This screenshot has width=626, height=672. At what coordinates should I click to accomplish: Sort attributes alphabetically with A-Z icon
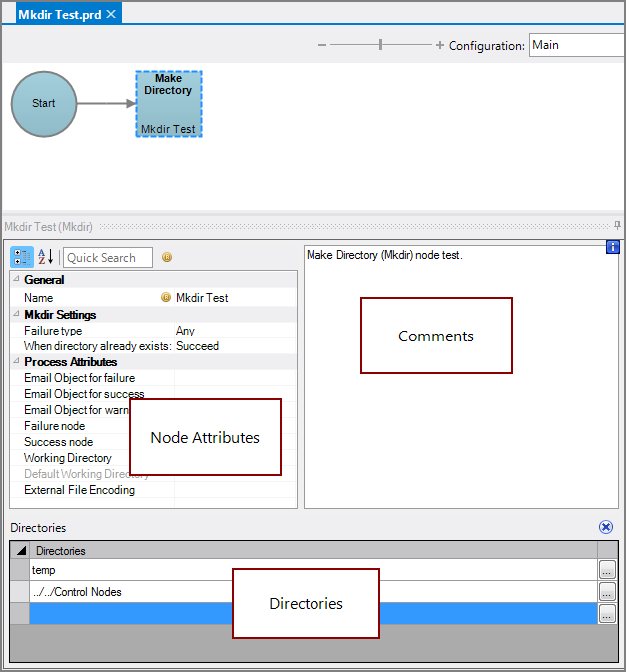coord(45,257)
